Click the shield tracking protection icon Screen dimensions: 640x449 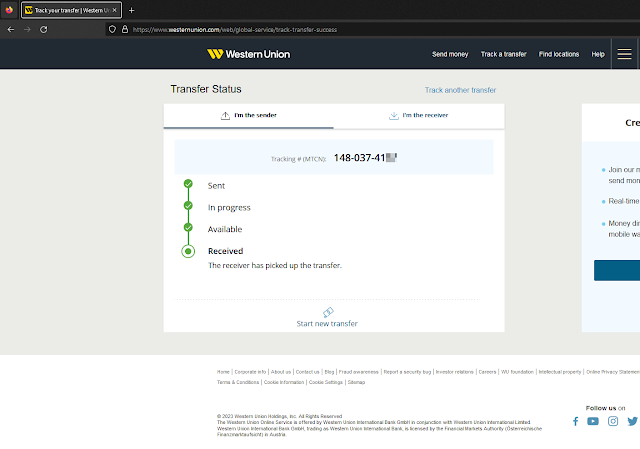click(112, 29)
